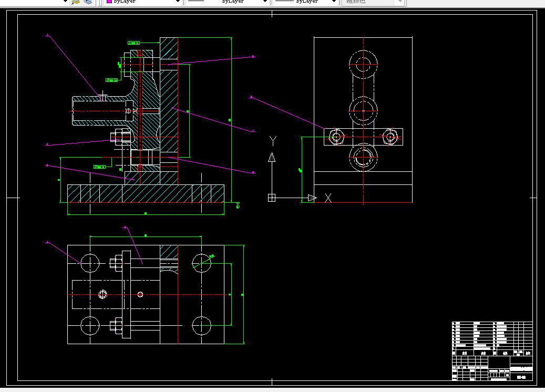Select the UCS icon origin square

pos(272,198)
